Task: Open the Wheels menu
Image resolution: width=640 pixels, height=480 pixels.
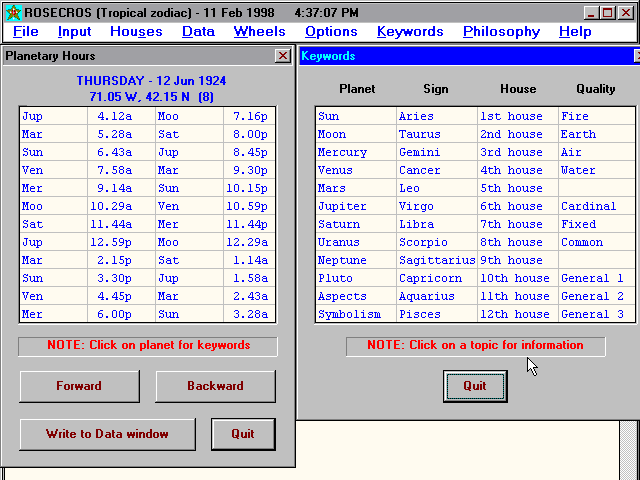Action: (x=259, y=32)
